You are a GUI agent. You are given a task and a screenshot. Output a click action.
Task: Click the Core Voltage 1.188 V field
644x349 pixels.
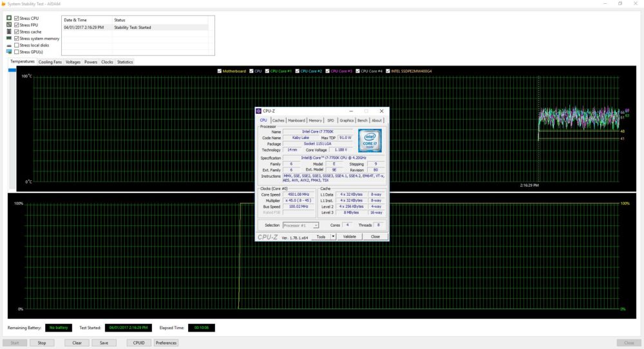[342, 150]
